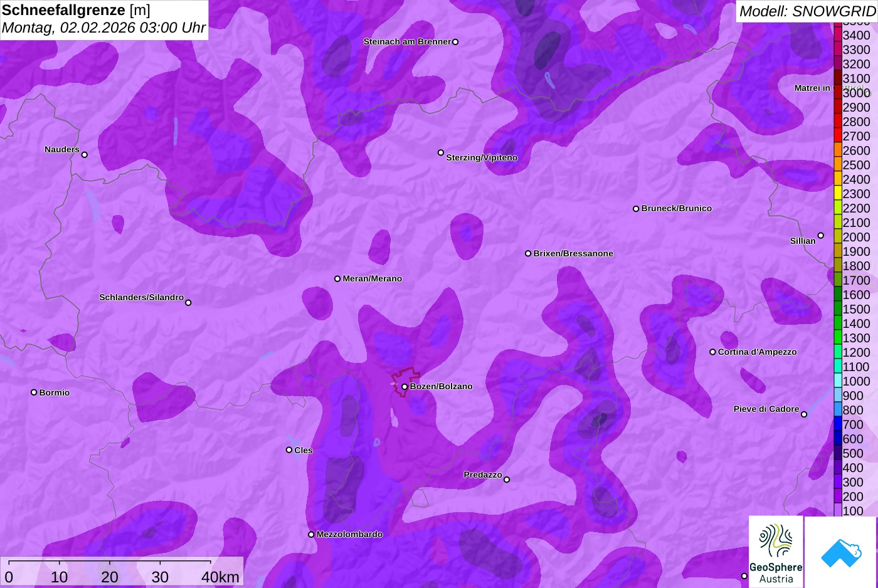The width and height of the screenshot is (878, 588).
Task: Select the Pieve di Cadore marker dot
Action: click(x=804, y=414)
